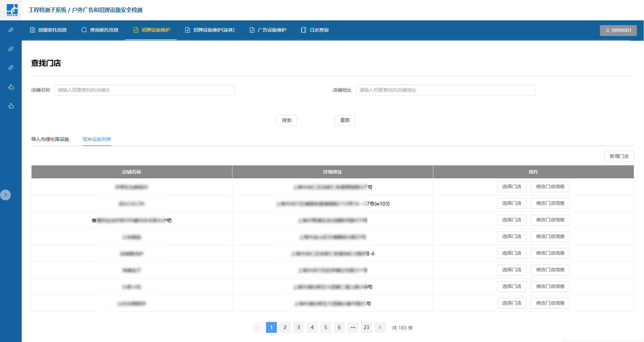
Task: Go to next page with right chevron
Action: 380,327
